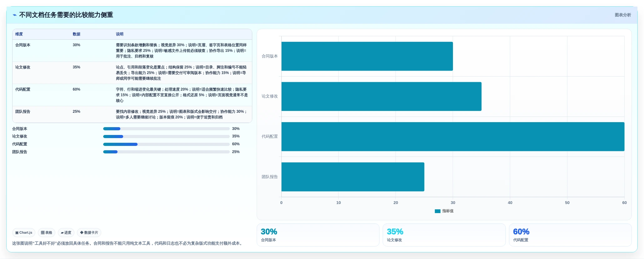644x259 pixels.
Task: Click the 代码配置 progress bar
Action: pyautogui.click(x=166, y=144)
